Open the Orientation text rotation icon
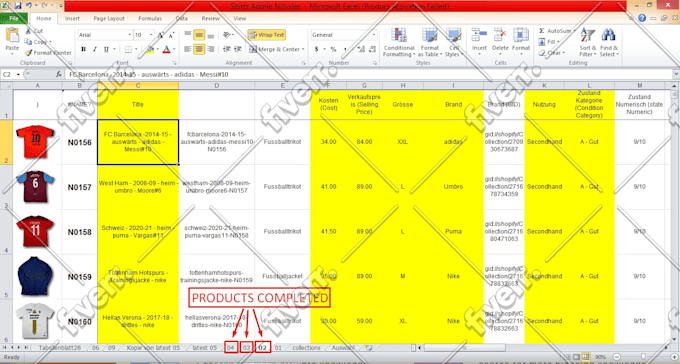 227,35
